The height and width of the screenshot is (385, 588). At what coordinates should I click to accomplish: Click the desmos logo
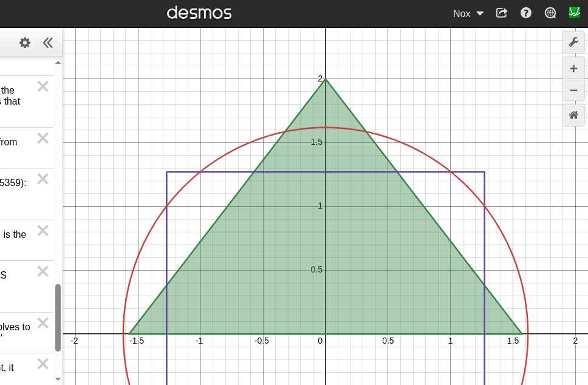(x=199, y=13)
